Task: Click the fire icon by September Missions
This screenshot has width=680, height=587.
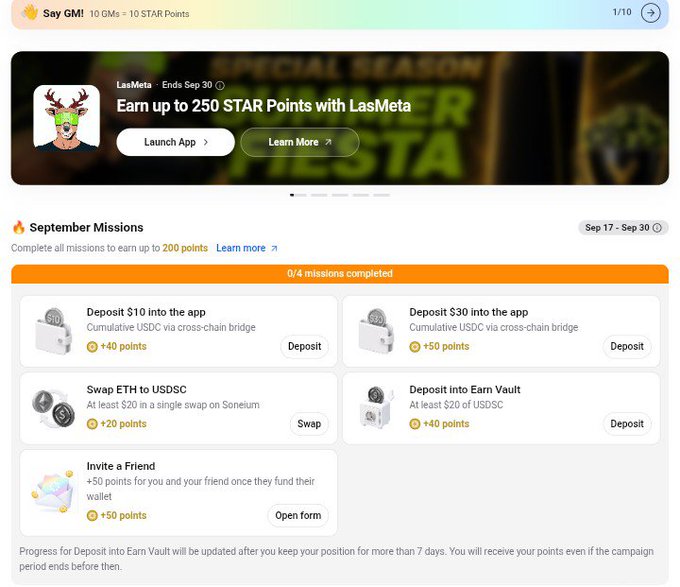Action: coord(19,227)
